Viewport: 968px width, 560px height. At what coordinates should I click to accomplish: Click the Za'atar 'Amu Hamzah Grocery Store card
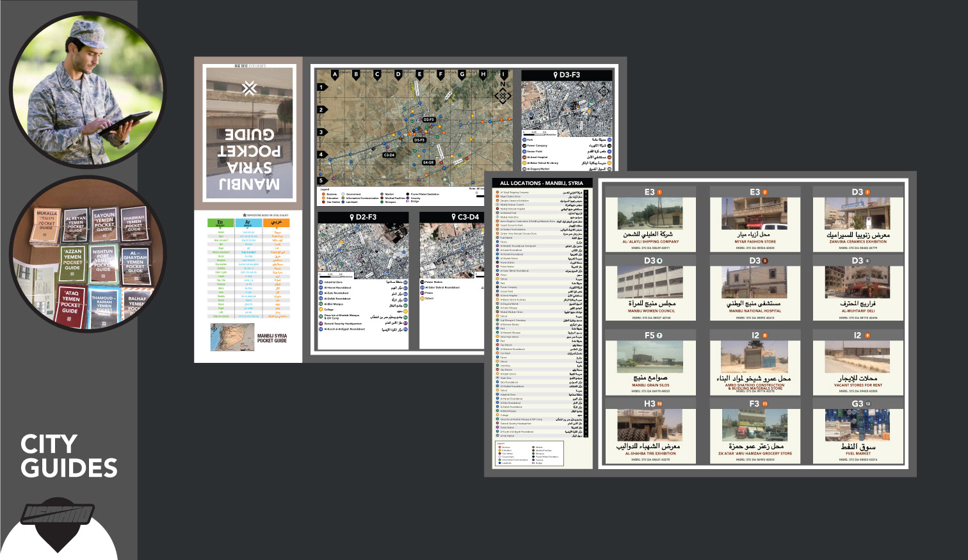pyautogui.click(x=755, y=431)
